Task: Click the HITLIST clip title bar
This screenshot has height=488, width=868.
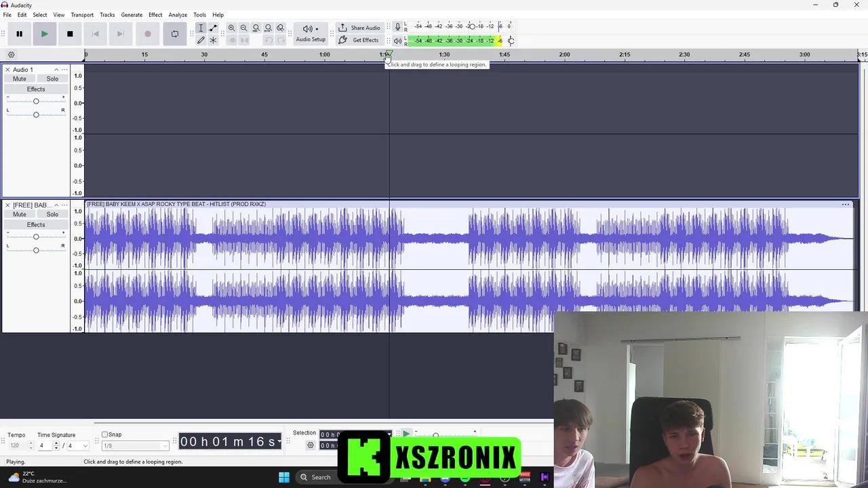Action: (469, 204)
